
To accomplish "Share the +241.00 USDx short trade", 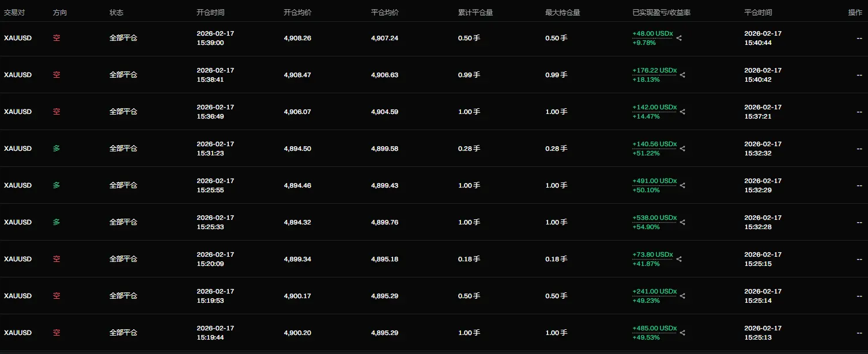I will [x=682, y=296].
